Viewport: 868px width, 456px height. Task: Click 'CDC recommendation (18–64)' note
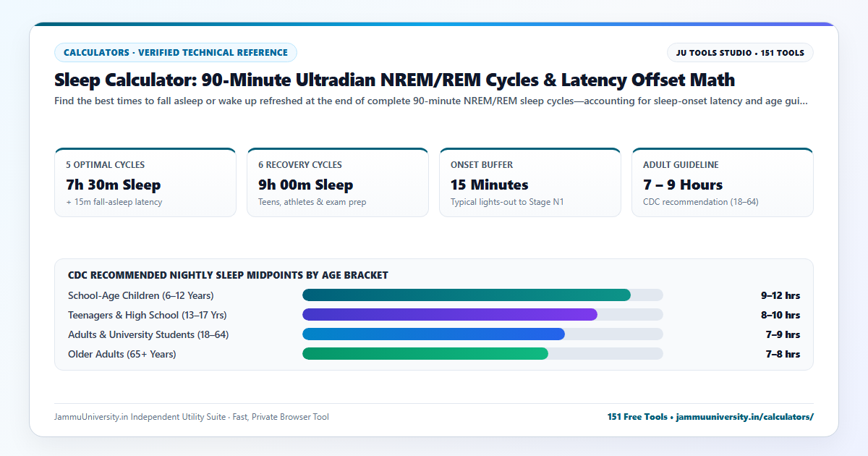tap(701, 202)
